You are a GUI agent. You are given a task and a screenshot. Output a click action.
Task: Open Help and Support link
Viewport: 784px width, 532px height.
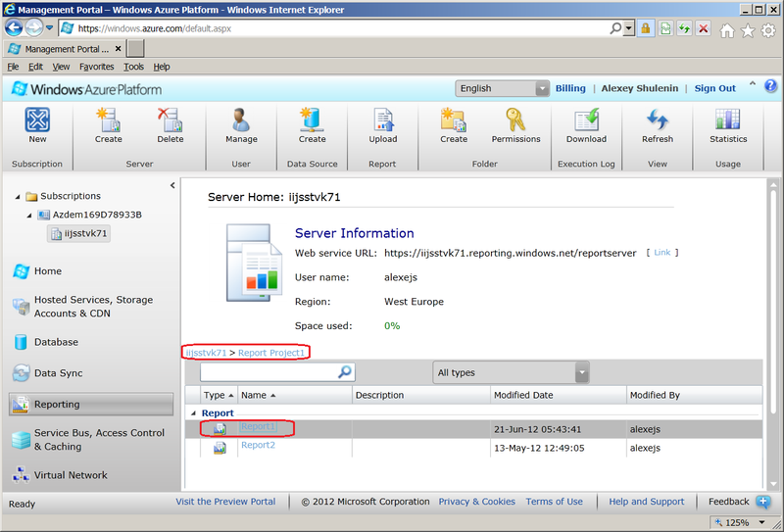pyautogui.click(x=647, y=502)
